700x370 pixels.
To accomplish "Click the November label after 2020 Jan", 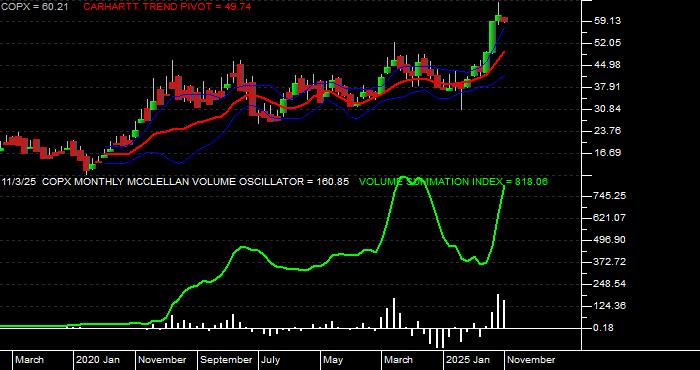I will click(162, 360).
